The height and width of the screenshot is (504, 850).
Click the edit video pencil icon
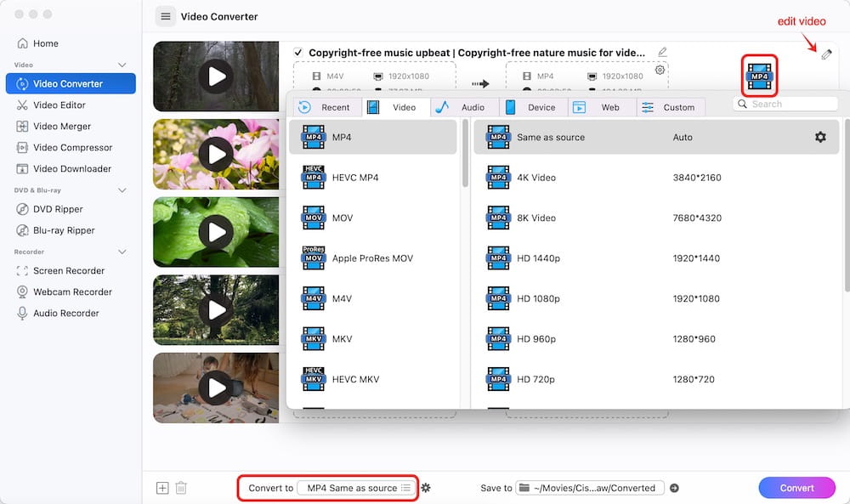(826, 54)
